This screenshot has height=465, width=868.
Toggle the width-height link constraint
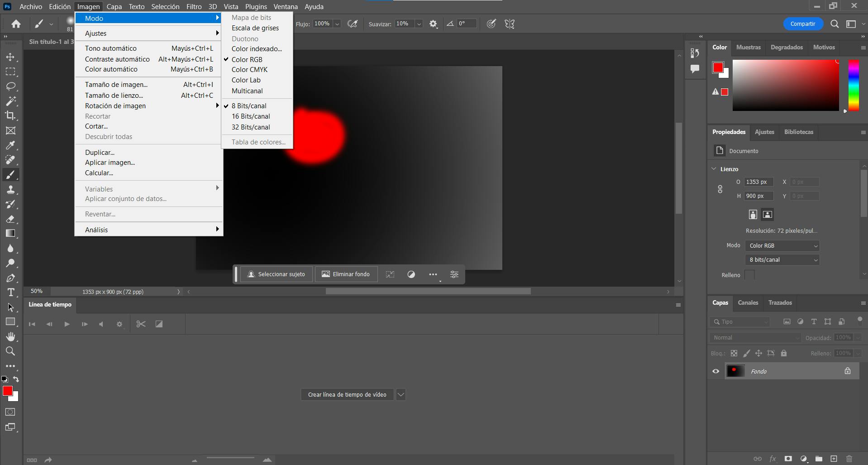coord(720,189)
